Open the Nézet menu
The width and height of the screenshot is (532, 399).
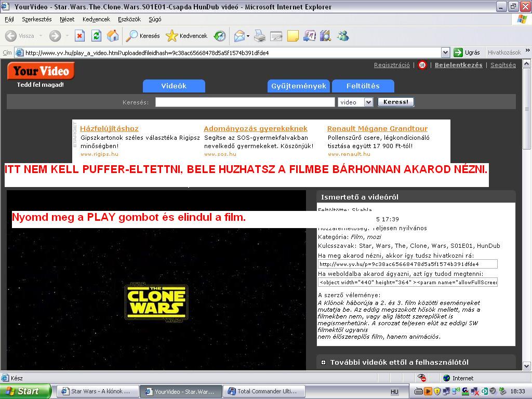(x=67, y=19)
